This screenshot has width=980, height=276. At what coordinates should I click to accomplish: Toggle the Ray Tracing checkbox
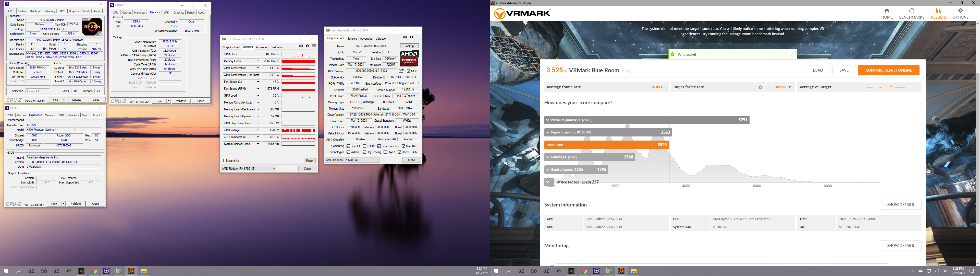coord(364,152)
